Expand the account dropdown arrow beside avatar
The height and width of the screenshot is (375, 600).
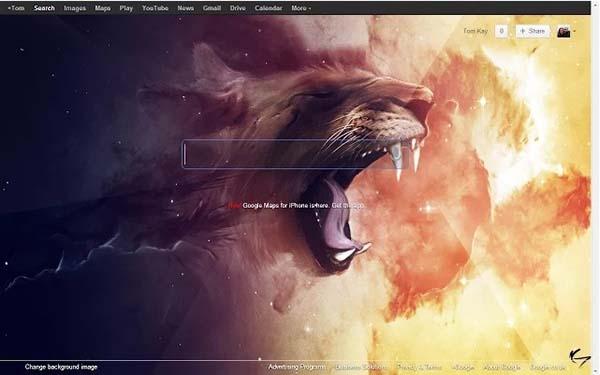point(574,31)
